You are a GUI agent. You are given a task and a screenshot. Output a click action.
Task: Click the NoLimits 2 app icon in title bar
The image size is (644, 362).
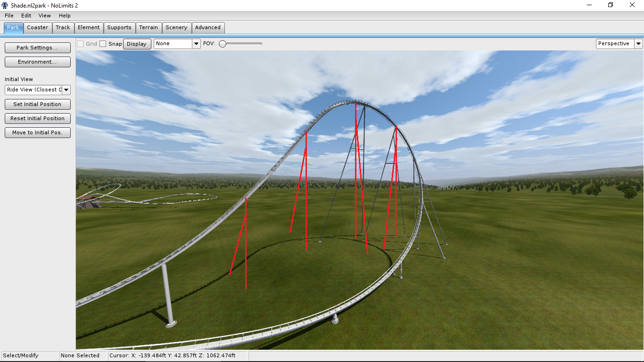pyautogui.click(x=5, y=5)
